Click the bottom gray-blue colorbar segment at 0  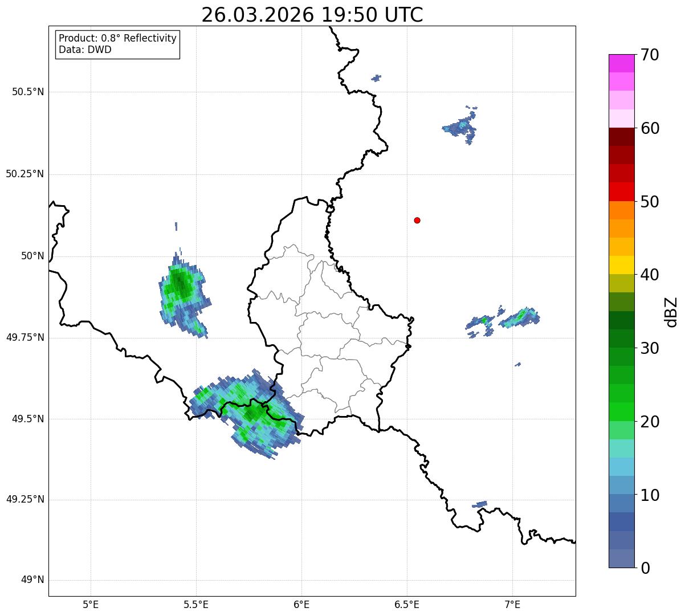point(622,558)
